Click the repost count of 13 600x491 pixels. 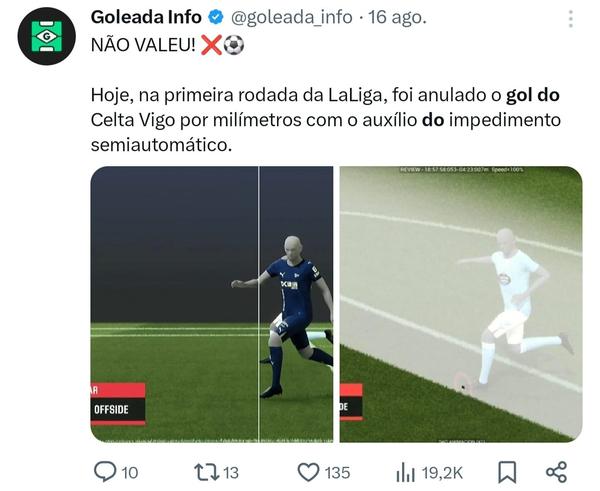pyautogui.click(x=231, y=473)
